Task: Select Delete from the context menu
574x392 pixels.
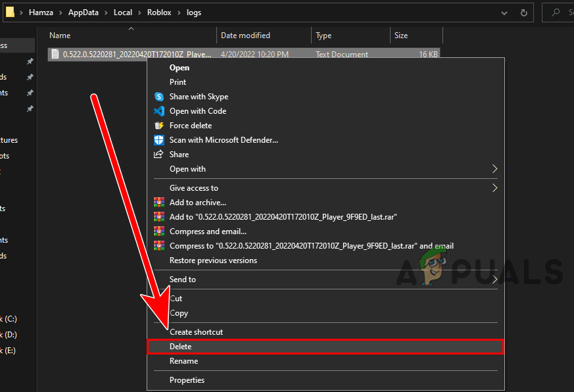Action: click(181, 347)
